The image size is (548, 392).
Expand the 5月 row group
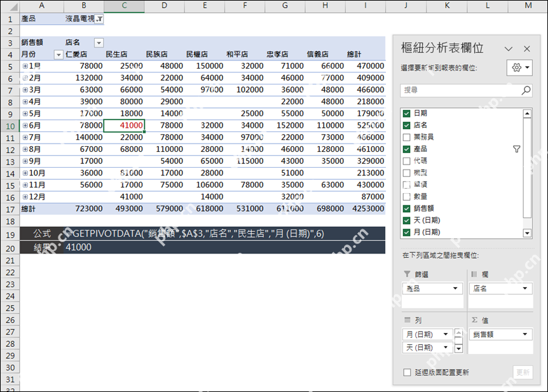[25, 114]
